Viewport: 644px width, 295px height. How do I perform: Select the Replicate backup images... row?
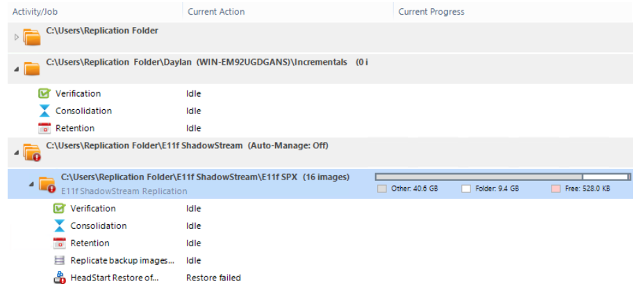(320, 260)
